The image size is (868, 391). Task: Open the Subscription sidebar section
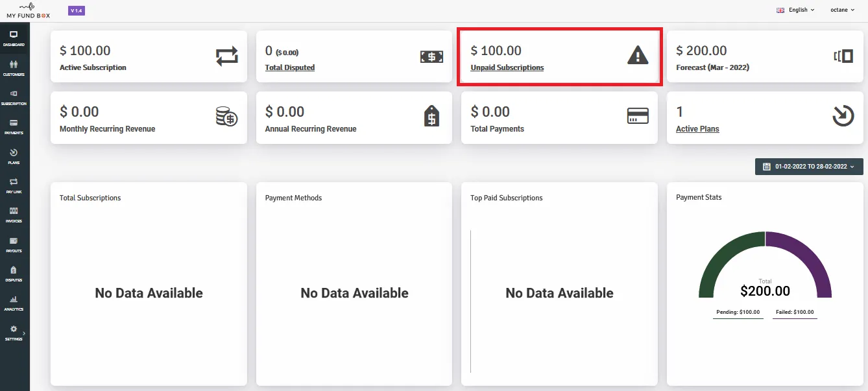[x=14, y=97]
